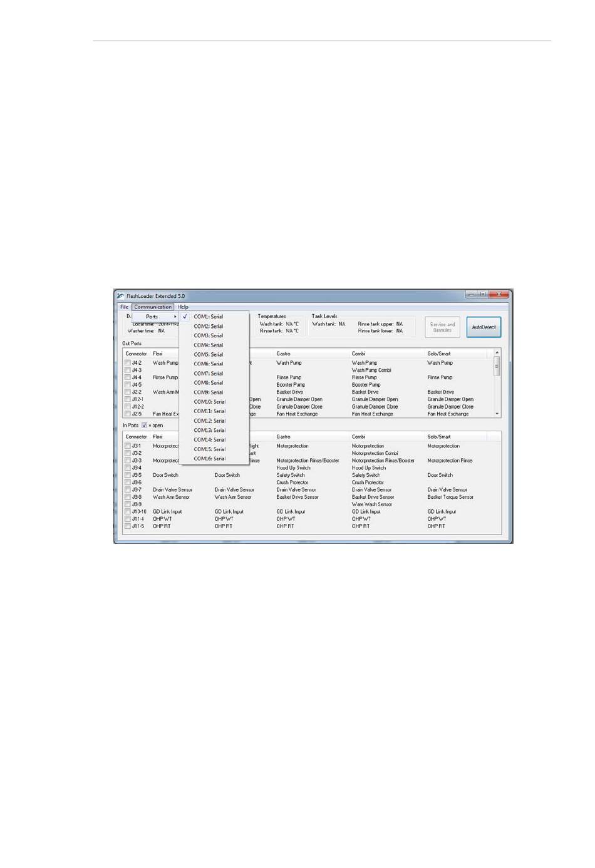Click the FlashLoader app icon in title bar
This screenshot has height=868, width=595.
(120, 296)
